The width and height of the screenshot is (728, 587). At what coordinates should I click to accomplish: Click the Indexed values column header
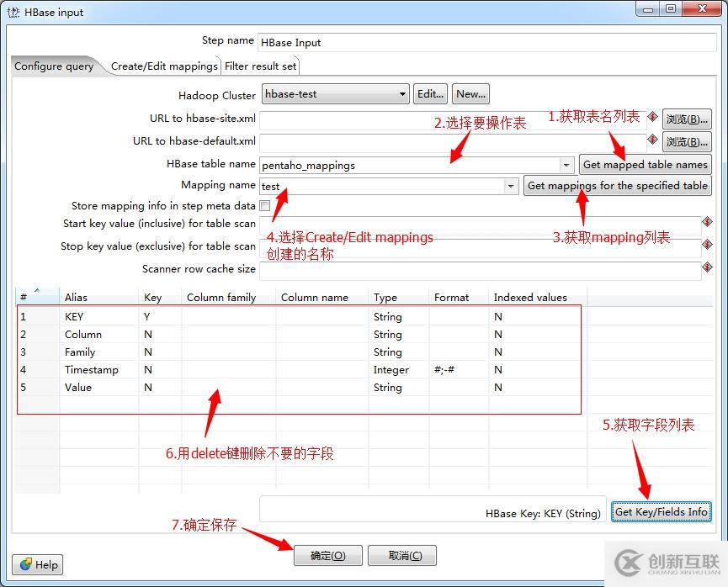(x=538, y=297)
